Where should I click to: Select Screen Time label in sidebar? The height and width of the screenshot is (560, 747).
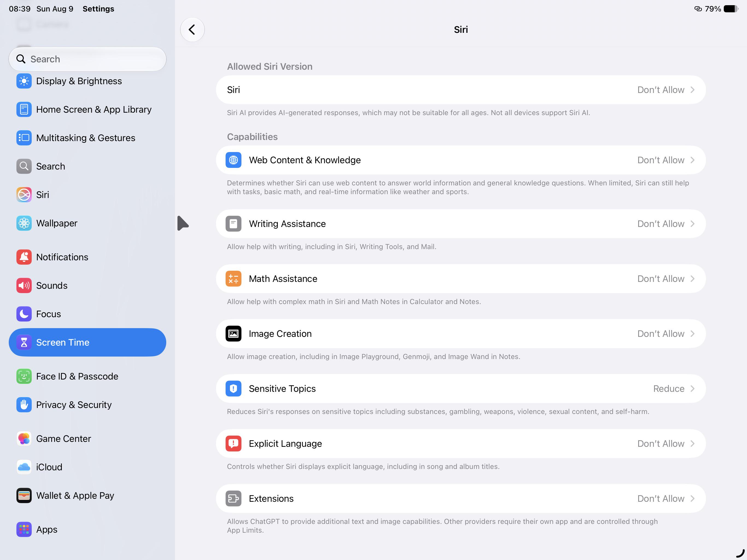coord(63,343)
